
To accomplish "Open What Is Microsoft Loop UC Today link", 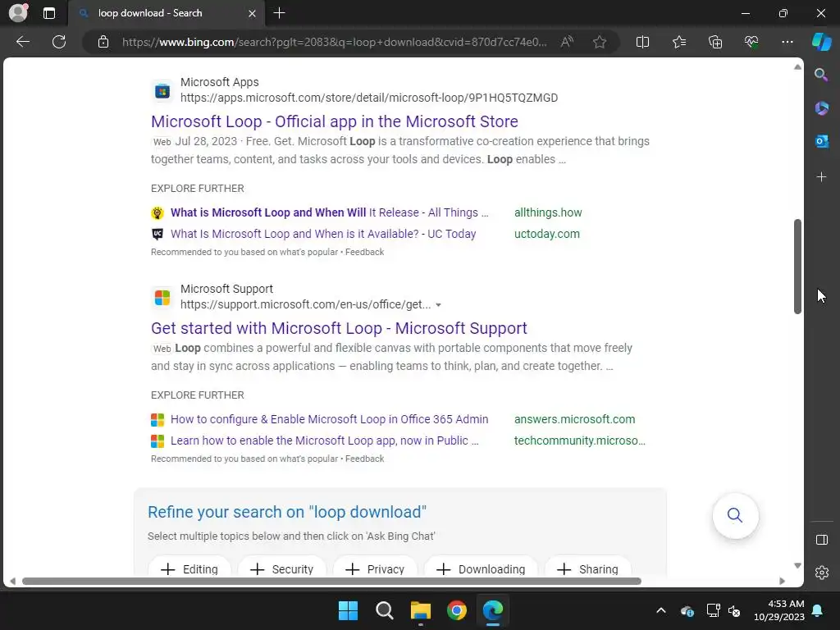I will pyautogui.click(x=323, y=234).
